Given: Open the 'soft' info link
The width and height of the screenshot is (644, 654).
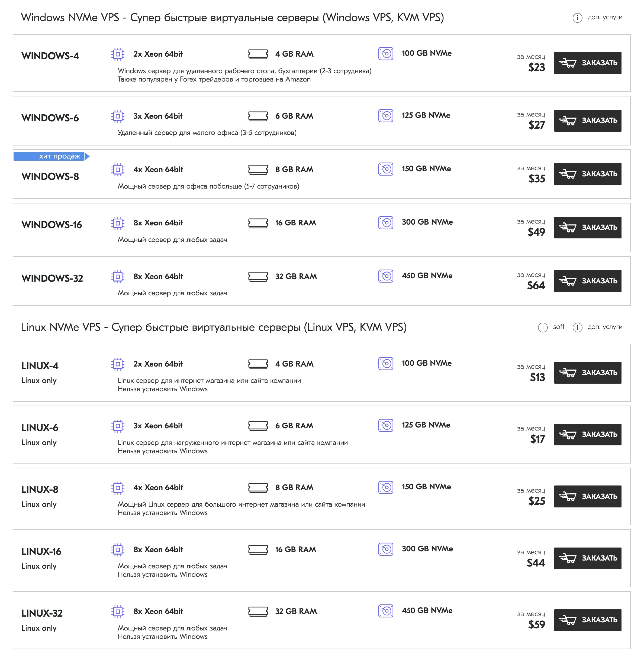Looking at the screenshot, I should pos(558,327).
